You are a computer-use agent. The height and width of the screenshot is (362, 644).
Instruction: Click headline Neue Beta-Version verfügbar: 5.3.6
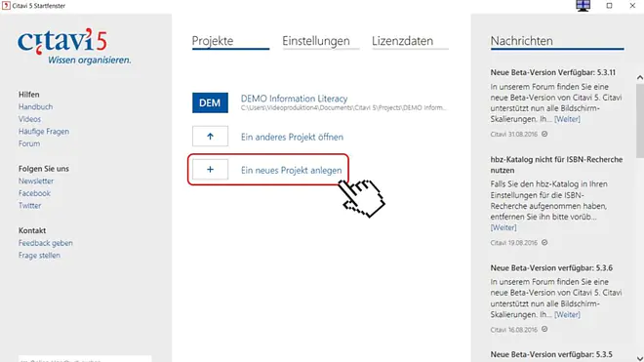coord(551,268)
